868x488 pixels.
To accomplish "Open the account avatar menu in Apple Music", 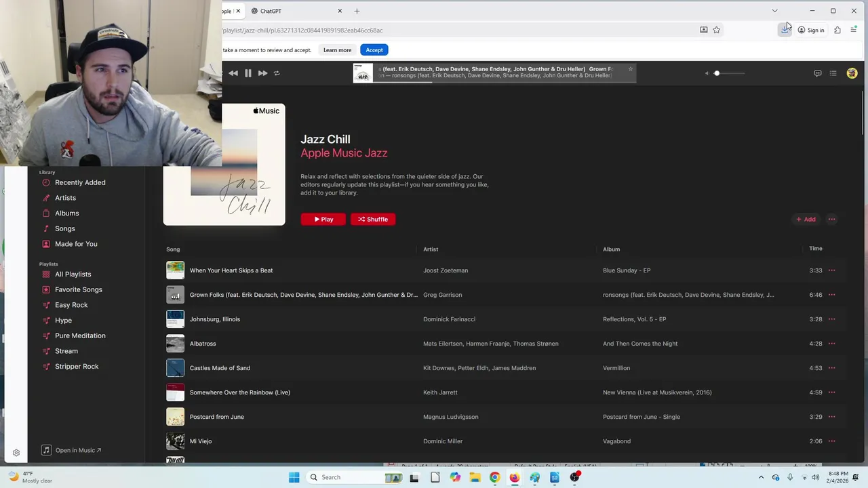I will (x=852, y=73).
